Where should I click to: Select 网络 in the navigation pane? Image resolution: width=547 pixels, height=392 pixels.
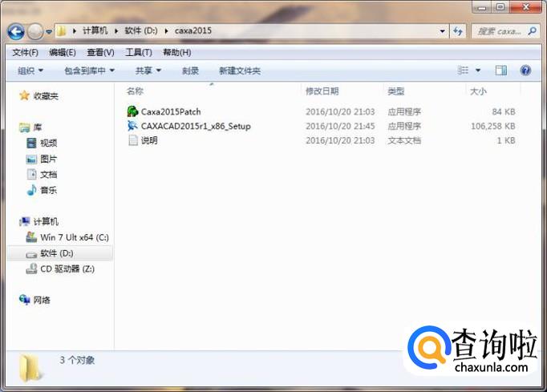pos(42,300)
